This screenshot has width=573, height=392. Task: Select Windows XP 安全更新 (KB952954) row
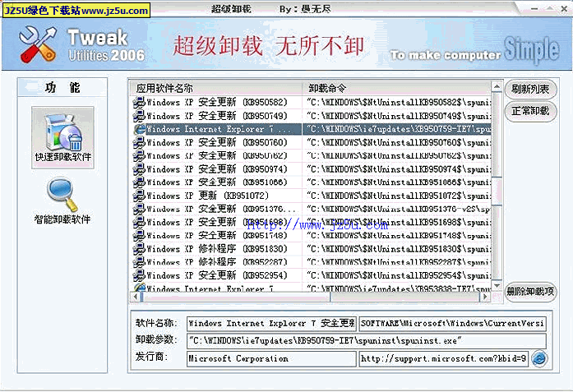click(311, 275)
